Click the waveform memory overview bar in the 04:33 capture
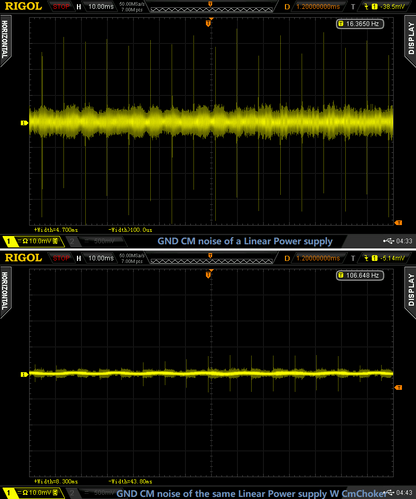This screenshot has width=416, height=499. tap(211, 9)
